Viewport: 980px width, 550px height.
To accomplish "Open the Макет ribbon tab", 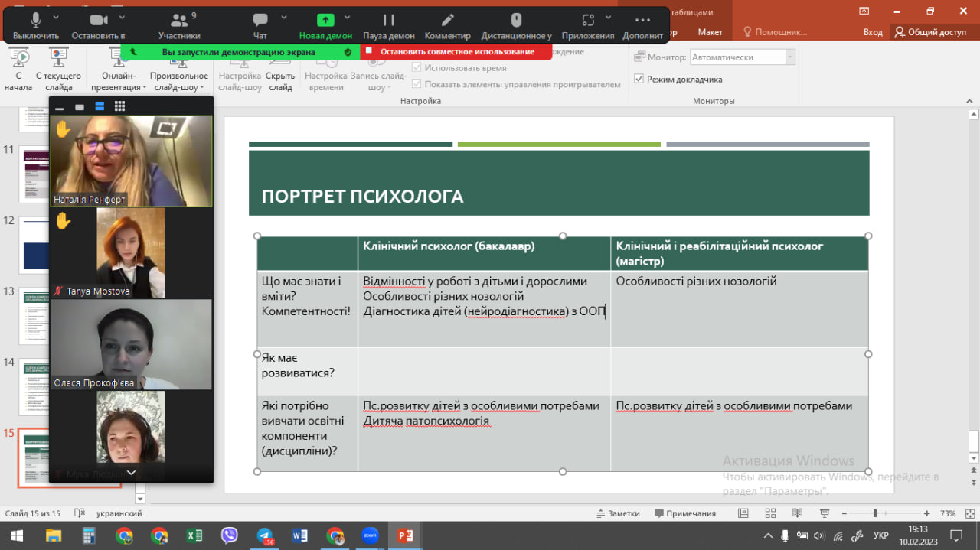I will click(x=710, y=32).
